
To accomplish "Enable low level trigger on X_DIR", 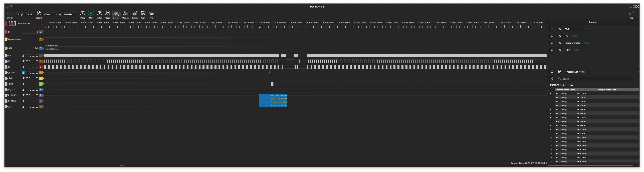I will 33,78.
